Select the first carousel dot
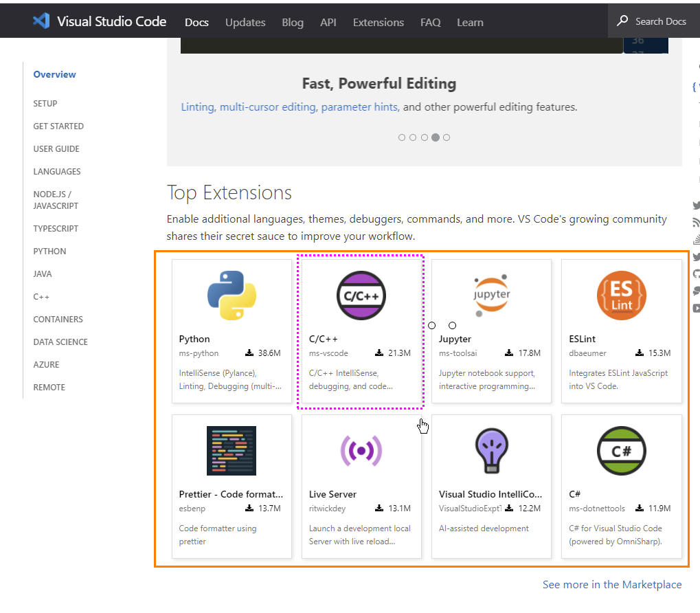This screenshot has height=613, width=700. tap(402, 137)
